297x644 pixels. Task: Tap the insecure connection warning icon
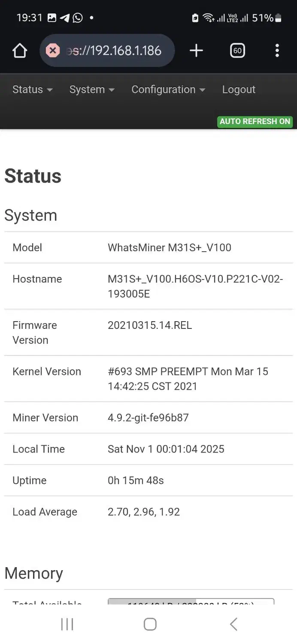point(52,51)
